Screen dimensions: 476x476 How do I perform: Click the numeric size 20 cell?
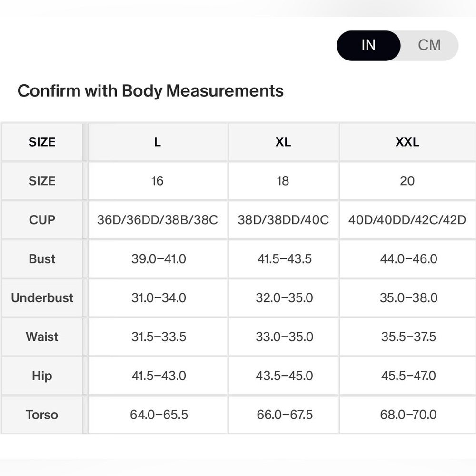point(407,181)
